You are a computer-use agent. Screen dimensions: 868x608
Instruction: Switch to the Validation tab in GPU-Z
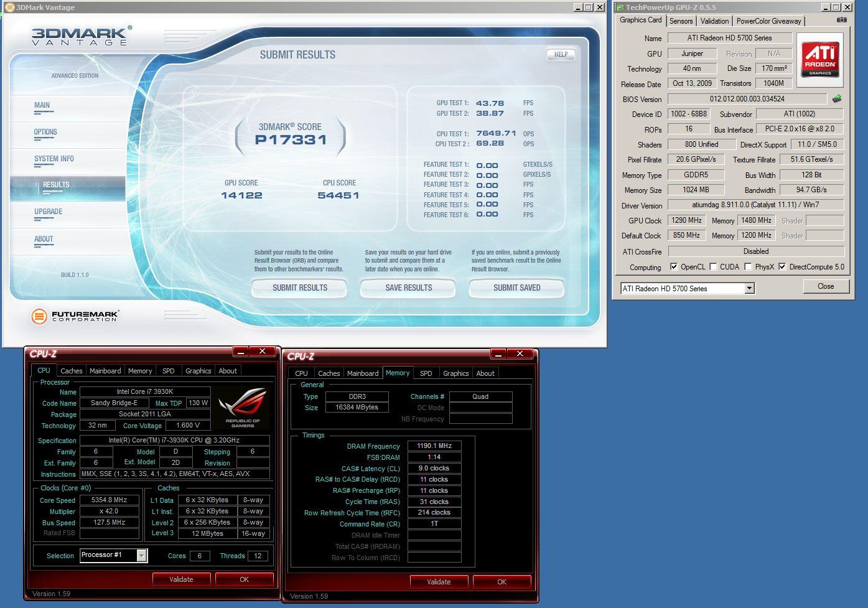(x=714, y=21)
